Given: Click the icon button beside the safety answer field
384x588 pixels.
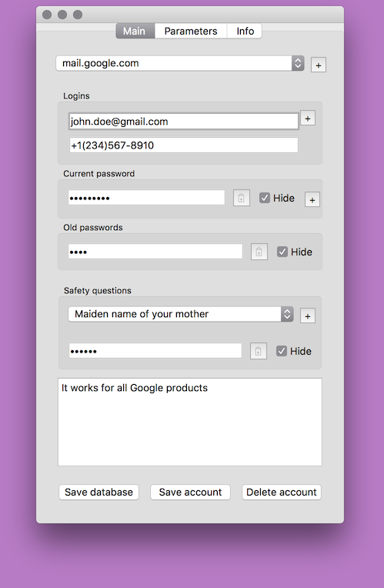Looking at the screenshot, I should click(x=259, y=351).
